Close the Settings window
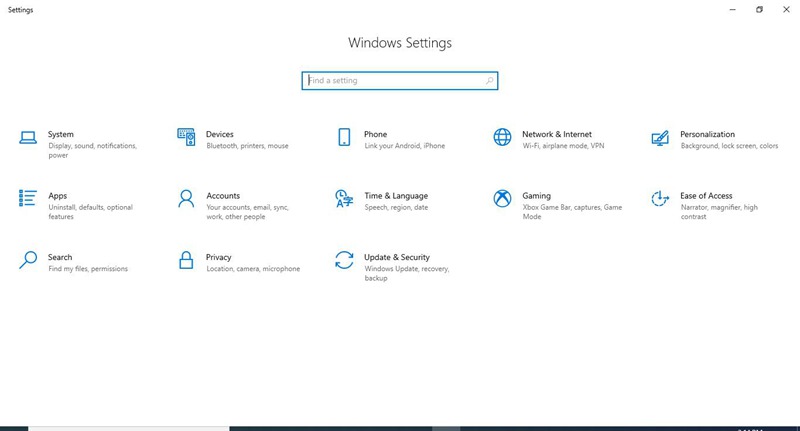 pyautogui.click(x=786, y=10)
